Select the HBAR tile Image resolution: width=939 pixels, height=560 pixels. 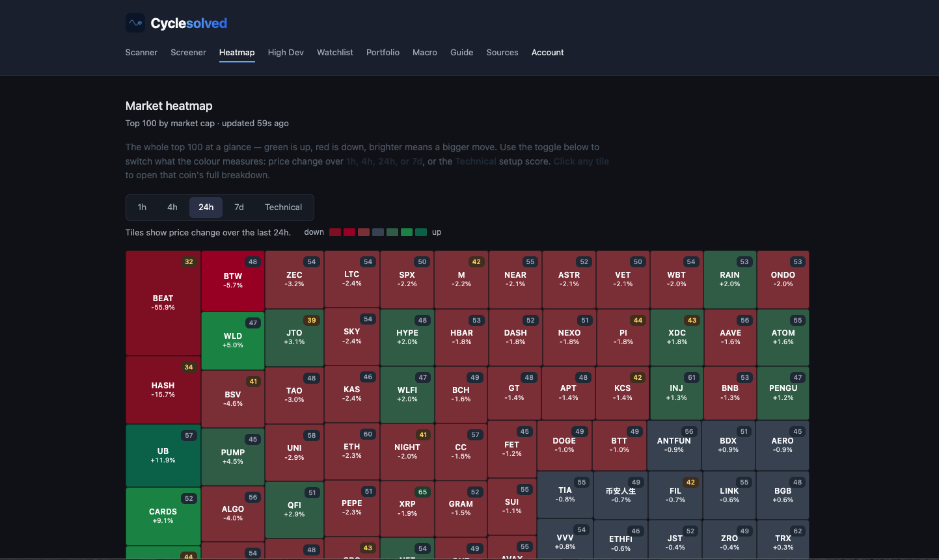pos(461,338)
